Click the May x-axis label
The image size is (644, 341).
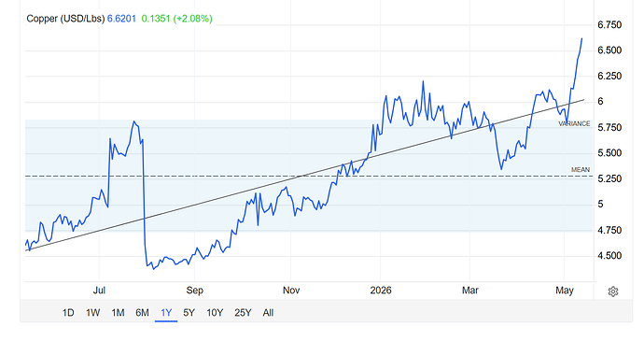pos(565,291)
